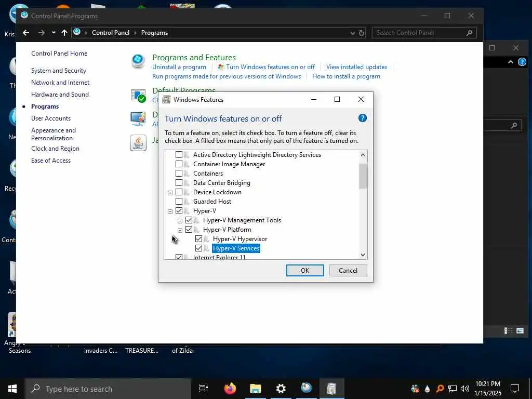The width and height of the screenshot is (532, 399).
Task: Tick the Containers checkbox
Action: click(x=179, y=174)
